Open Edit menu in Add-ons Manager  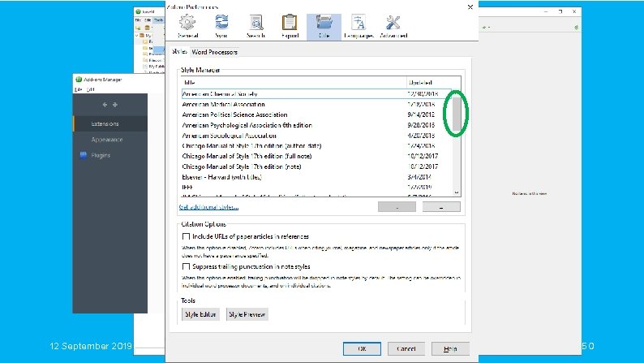pyautogui.click(x=91, y=89)
